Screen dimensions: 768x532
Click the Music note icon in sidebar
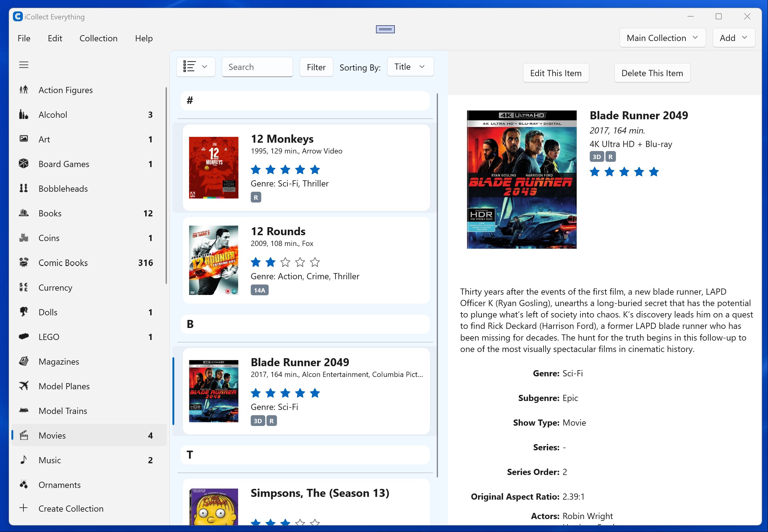23,460
